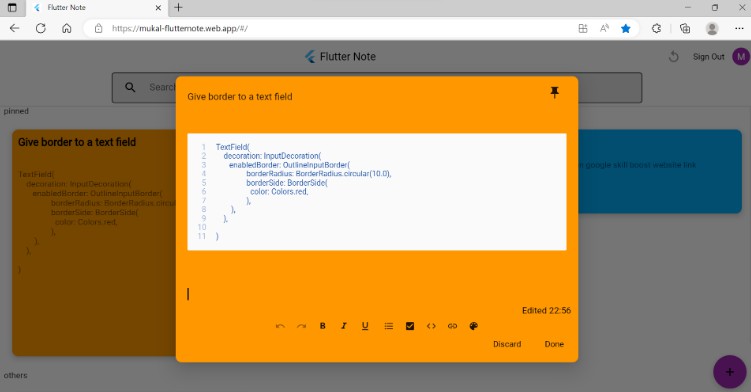This screenshot has height=392, width=751.
Task: Open the M user avatar
Action: 740,57
